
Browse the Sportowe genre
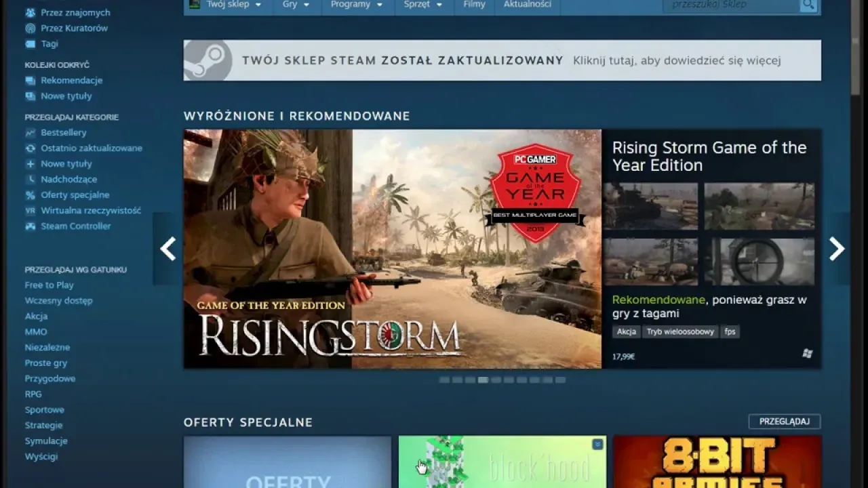coord(45,410)
